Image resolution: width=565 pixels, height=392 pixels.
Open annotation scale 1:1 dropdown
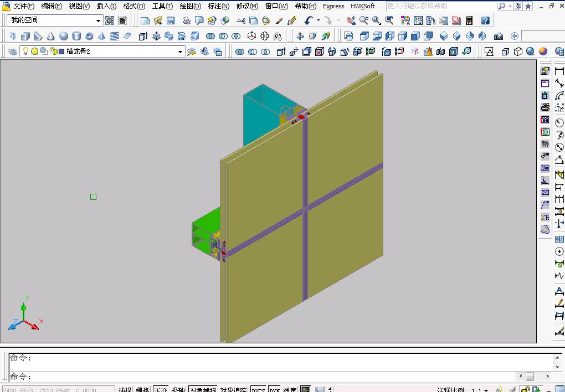[x=486, y=390]
